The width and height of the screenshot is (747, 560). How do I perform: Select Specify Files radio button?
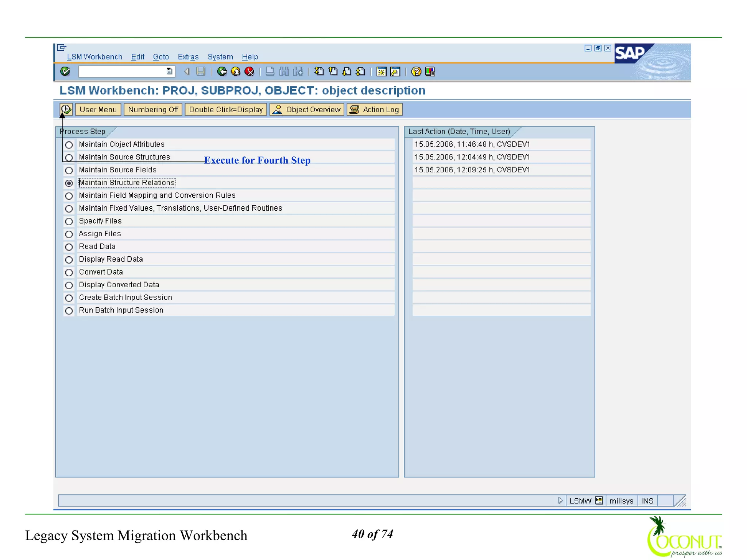coord(69,221)
